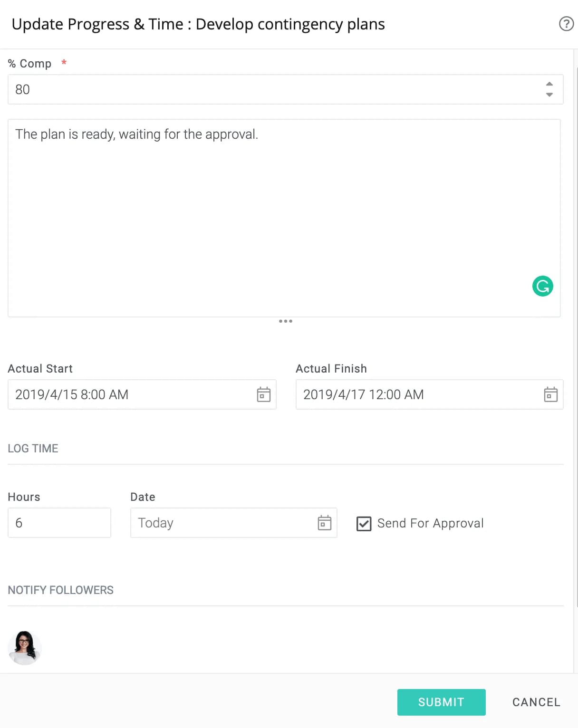Click the dialog's vertical scrollbar
The image size is (578, 728).
pyautogui.click(x=577, y=337)
